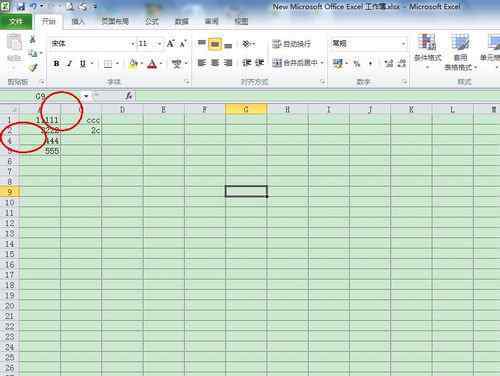
Task: Click the Copy icon in clipboard group
Action: pyautogui.click(x=33, y=53)
